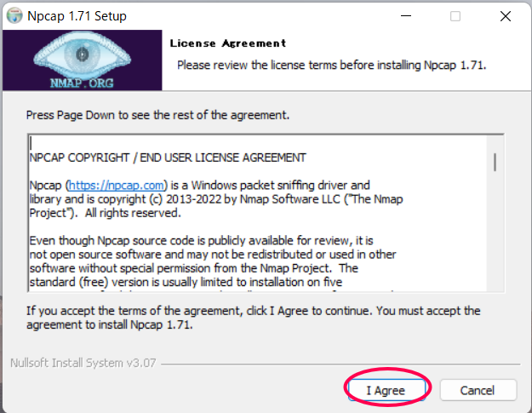Close the Npcap 1.71 Setup window
This screenshot has height=413, width=532.
505,16
